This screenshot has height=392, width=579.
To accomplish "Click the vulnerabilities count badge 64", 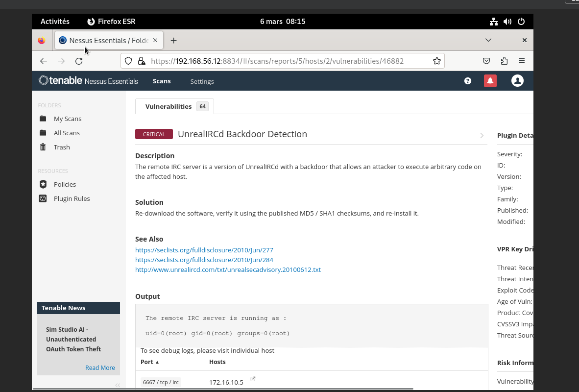I will point(202,106).
